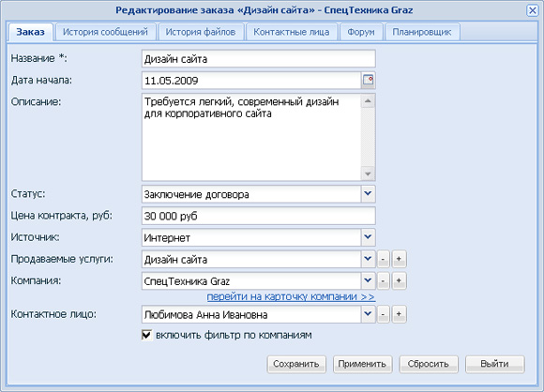Click the date field showing 11.05.2009
This screenshot has width=544, height=392.
251,81
